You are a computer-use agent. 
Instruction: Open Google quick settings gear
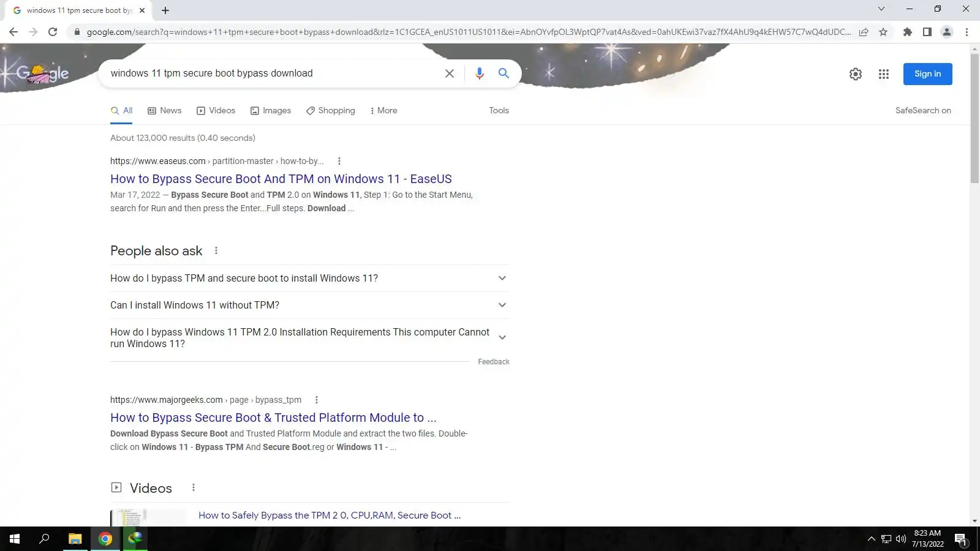(856, 74)
